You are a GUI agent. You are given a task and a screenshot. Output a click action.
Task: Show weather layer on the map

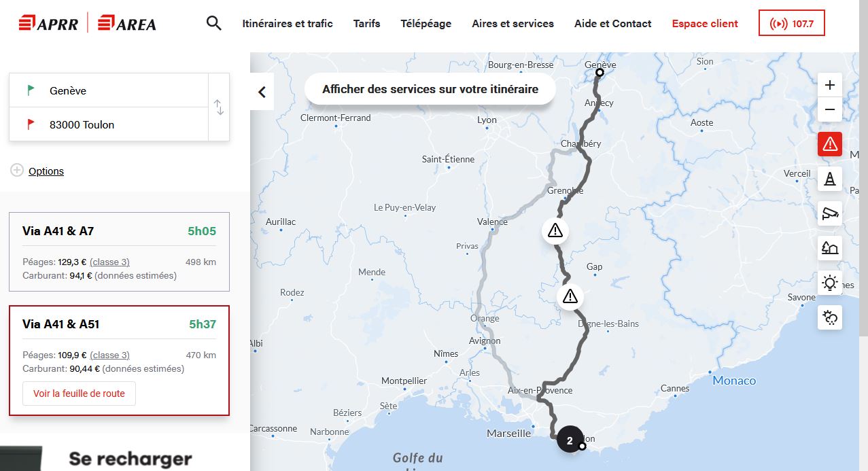click(x=829, y=317)
